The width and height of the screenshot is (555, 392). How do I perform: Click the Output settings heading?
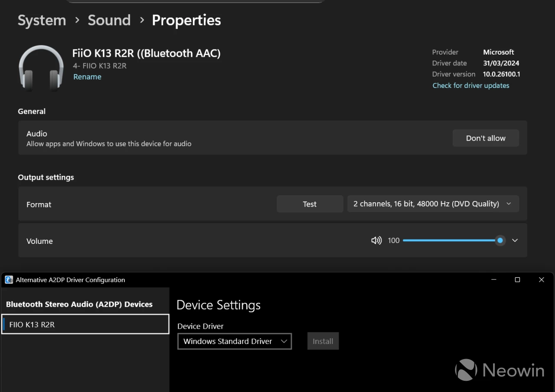click(46, 177)
